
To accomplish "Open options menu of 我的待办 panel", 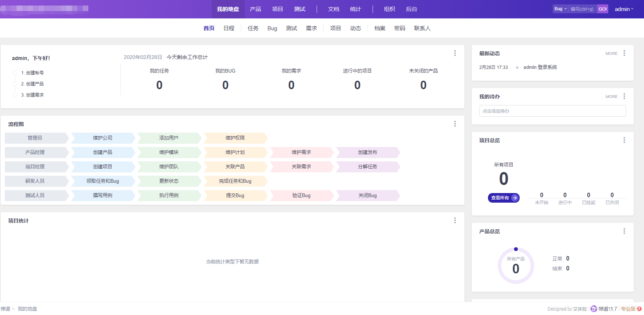I will point(624,96).
